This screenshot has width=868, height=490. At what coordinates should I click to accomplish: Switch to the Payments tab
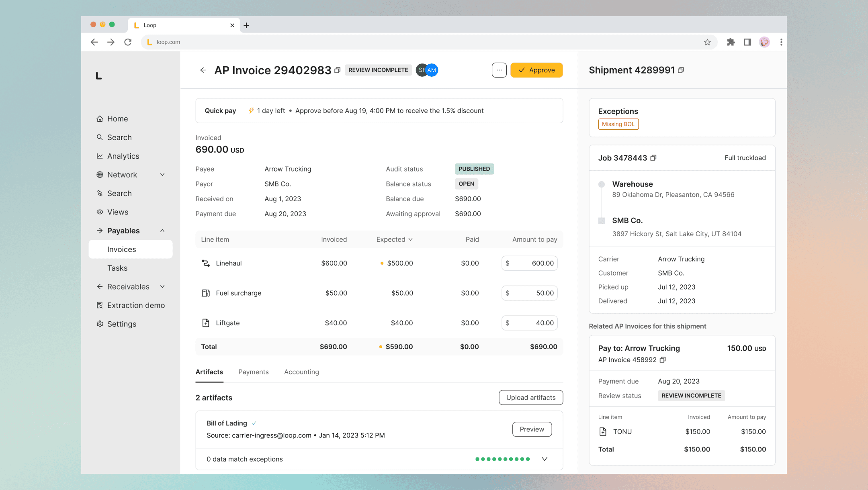point(253,372)
